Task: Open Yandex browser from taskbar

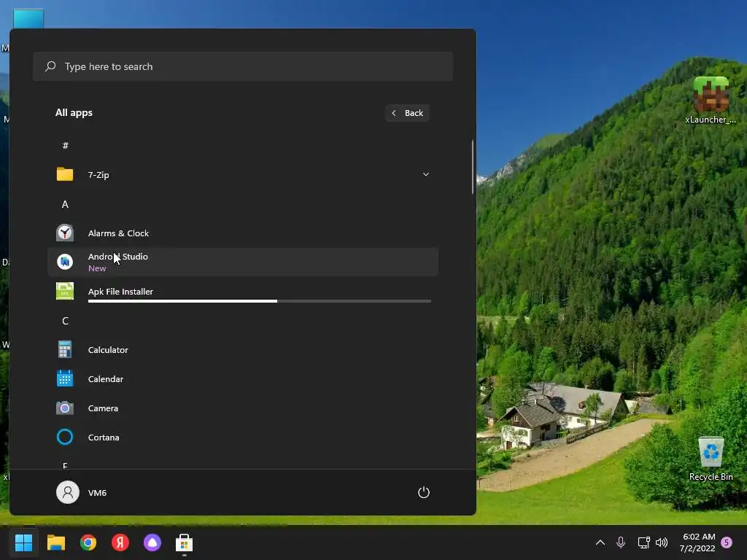Action: click(120, 542)
